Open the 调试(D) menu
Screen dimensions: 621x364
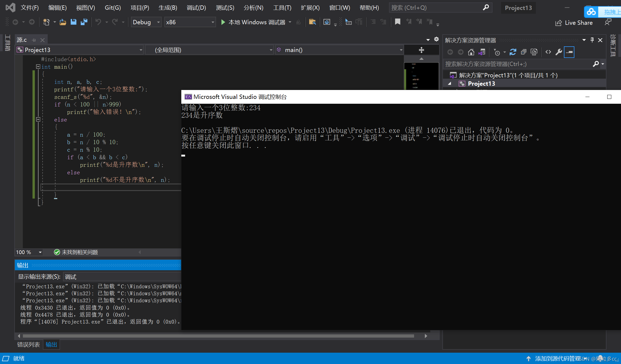coord(196,8)
